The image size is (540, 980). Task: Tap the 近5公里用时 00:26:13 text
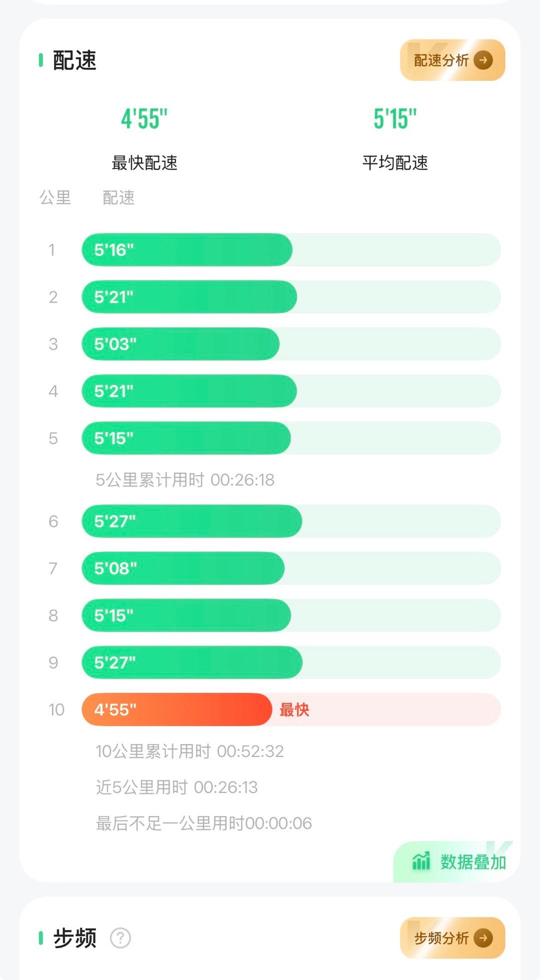[176, 787]
